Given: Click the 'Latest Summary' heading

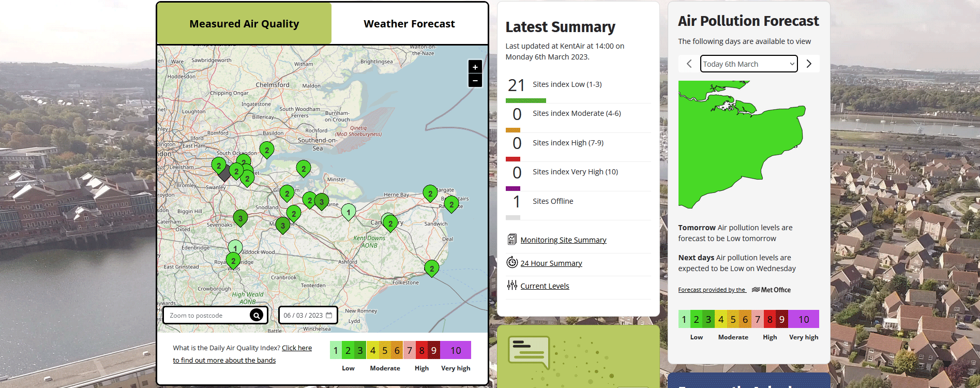Looking at the screenshot, I should click(x=560, y=27).
